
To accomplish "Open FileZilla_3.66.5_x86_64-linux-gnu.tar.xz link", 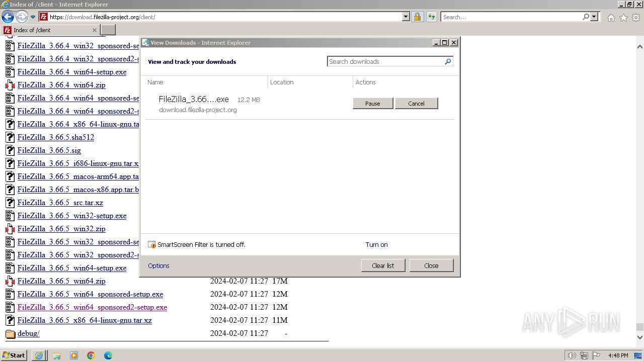I will coord(85,320).
